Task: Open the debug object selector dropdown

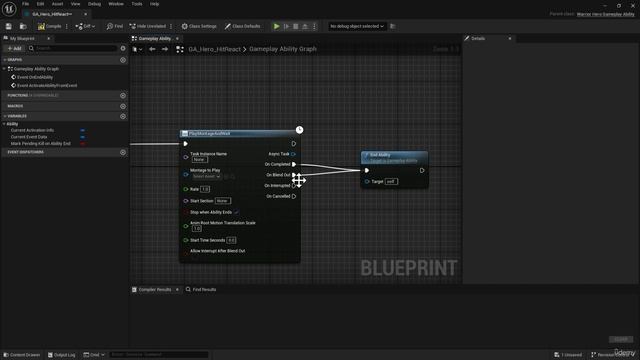Action: point(357,26)
